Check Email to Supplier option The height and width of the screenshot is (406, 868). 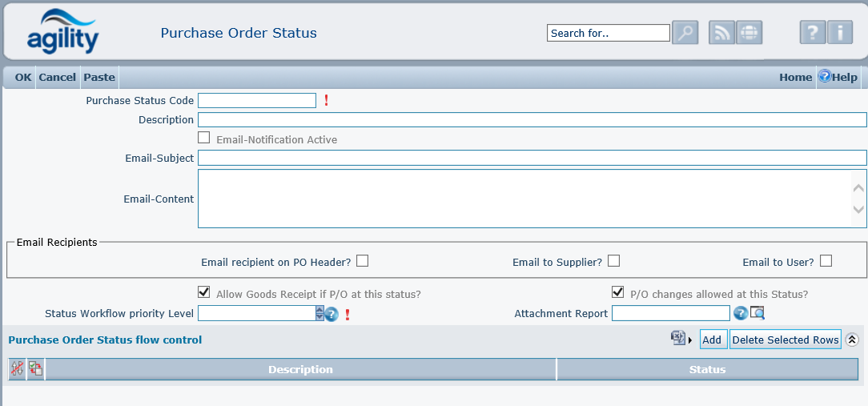click(614, 260)
